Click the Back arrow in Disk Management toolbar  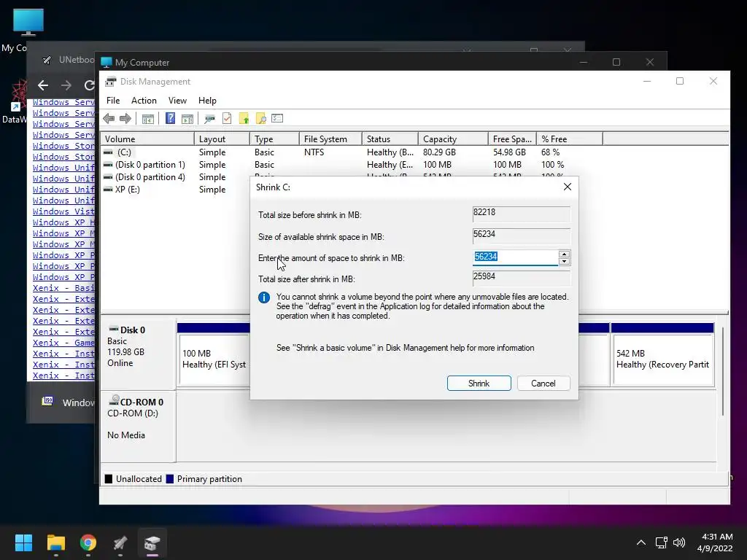tap(109, 119)
